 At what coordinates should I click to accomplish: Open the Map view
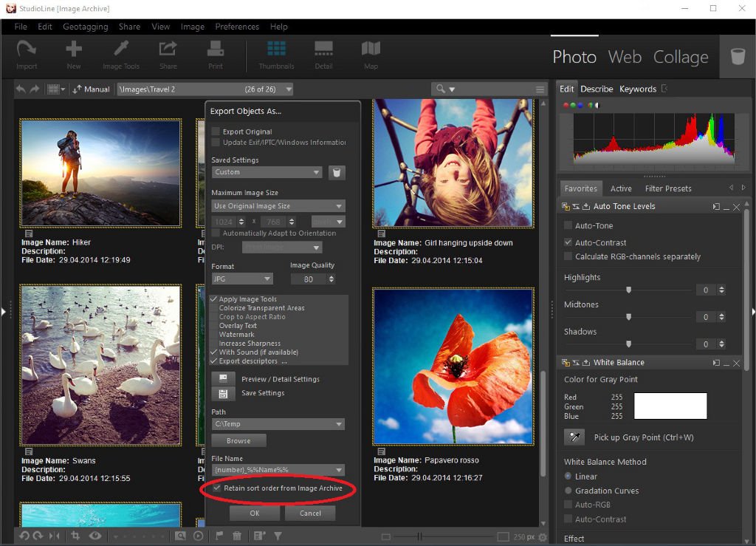(x=371, y=54)
